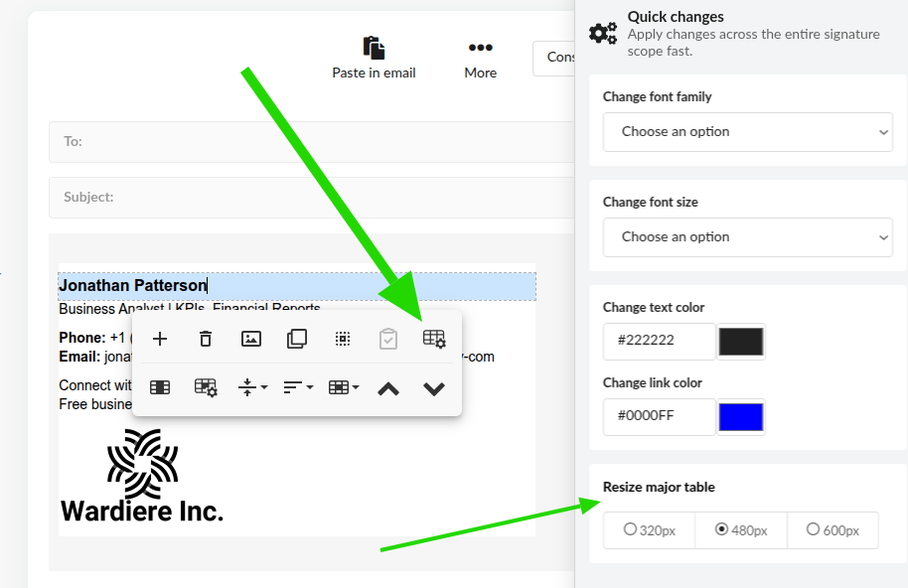Click the plus icon in floating toolbar
Screen dimensions: 908x588
coord(160,339)
